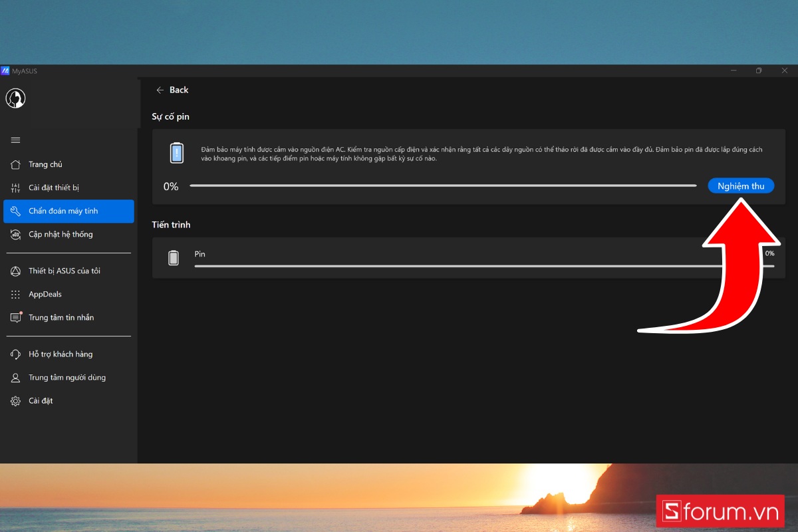Click the Cài đặt thiết bị sliders icon
This screenshot has width=798, height=532.
pyautogui.click(x=15, y=188)
